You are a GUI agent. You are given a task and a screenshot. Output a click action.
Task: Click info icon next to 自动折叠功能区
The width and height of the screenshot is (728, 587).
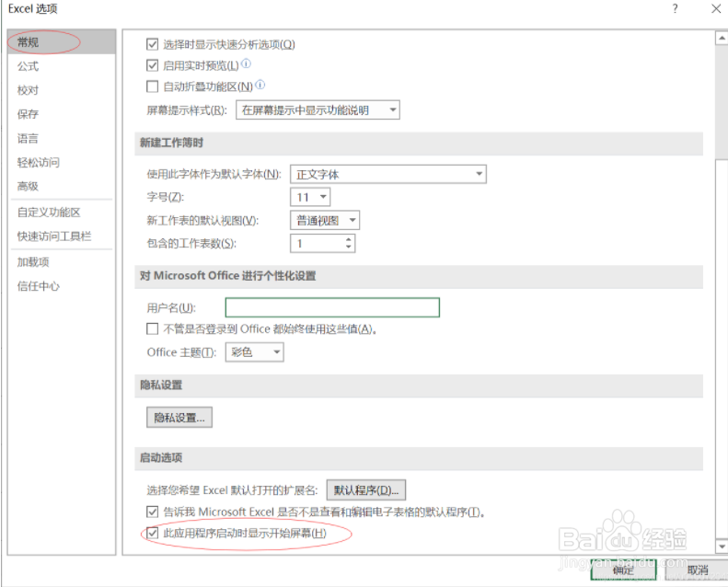[260, 85]
